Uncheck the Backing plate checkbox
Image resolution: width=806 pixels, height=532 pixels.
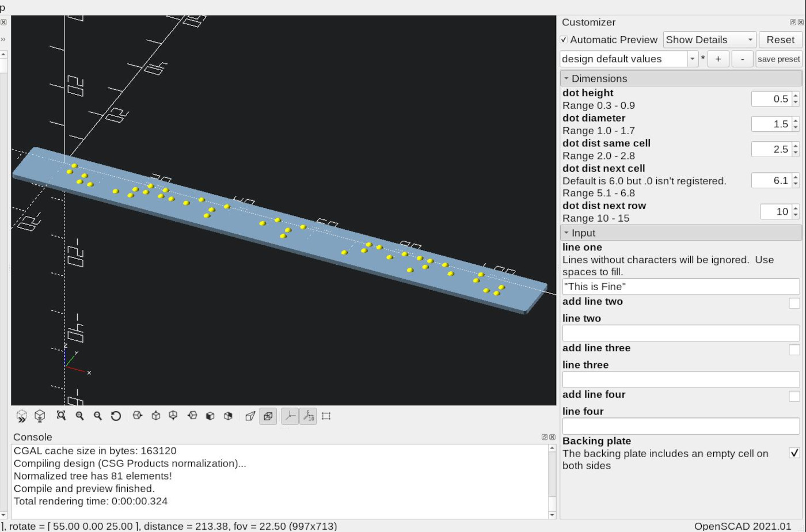point(794,453)
